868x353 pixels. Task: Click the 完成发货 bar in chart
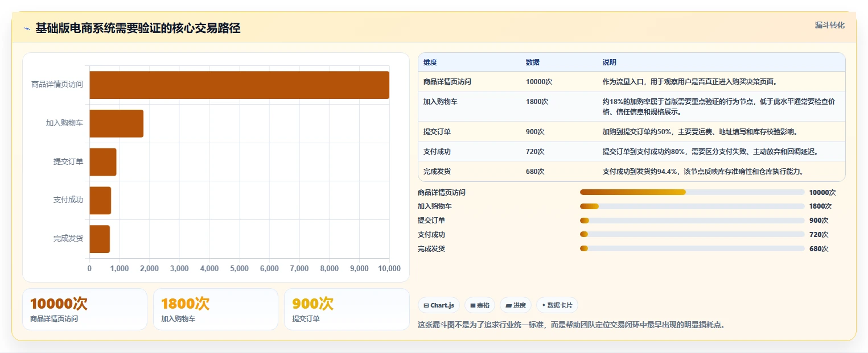tap(100, 239)
